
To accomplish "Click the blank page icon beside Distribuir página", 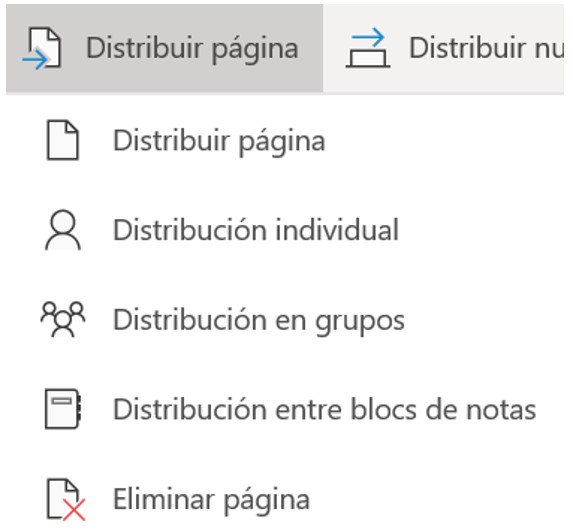I will click(62, 140).
